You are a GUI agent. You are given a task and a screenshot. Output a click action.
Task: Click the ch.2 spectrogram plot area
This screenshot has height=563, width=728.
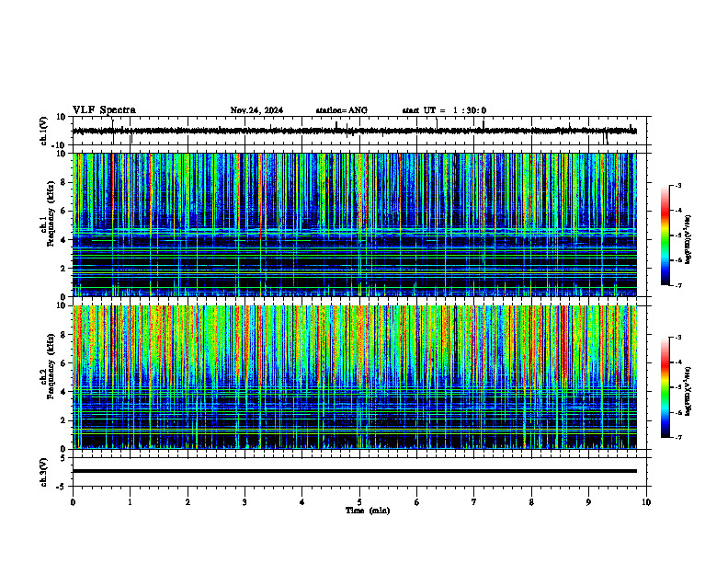point(355,377)
